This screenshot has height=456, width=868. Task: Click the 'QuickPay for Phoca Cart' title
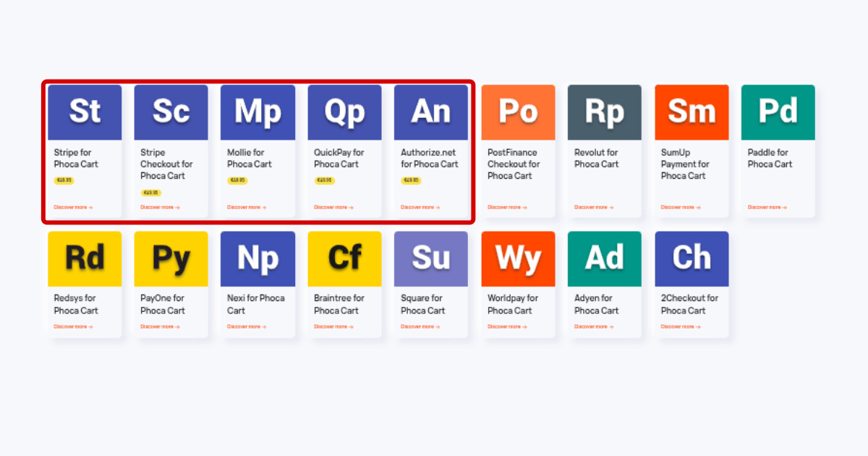coord(339,159)
